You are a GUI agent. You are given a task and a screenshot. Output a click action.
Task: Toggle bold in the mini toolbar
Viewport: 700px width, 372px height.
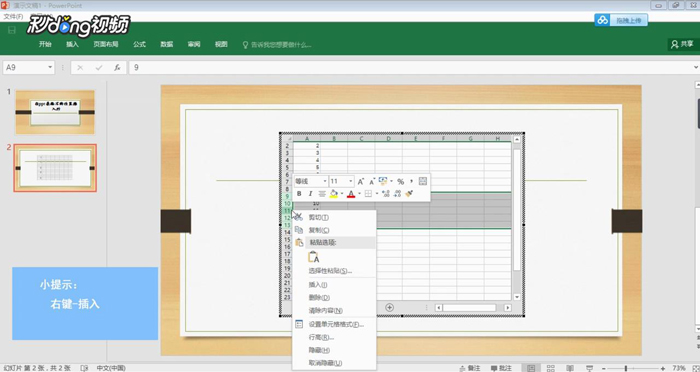(x=299, y=194)
